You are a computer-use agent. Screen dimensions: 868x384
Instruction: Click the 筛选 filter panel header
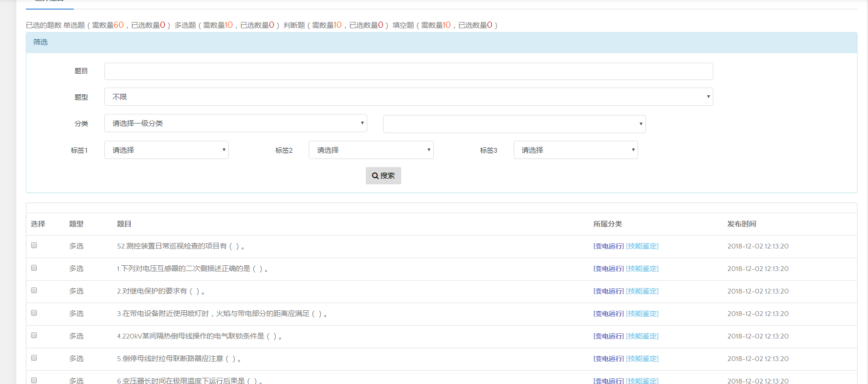click(41, 42)
